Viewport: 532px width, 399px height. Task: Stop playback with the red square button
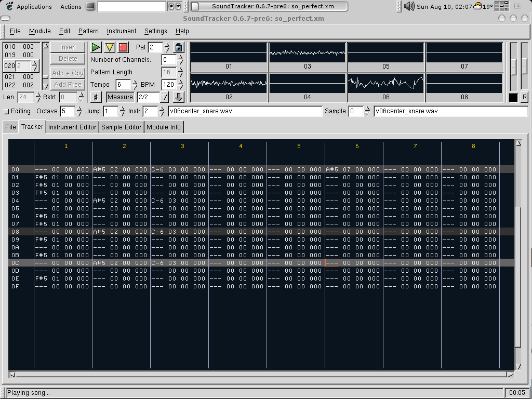click(x=123, y=47)
